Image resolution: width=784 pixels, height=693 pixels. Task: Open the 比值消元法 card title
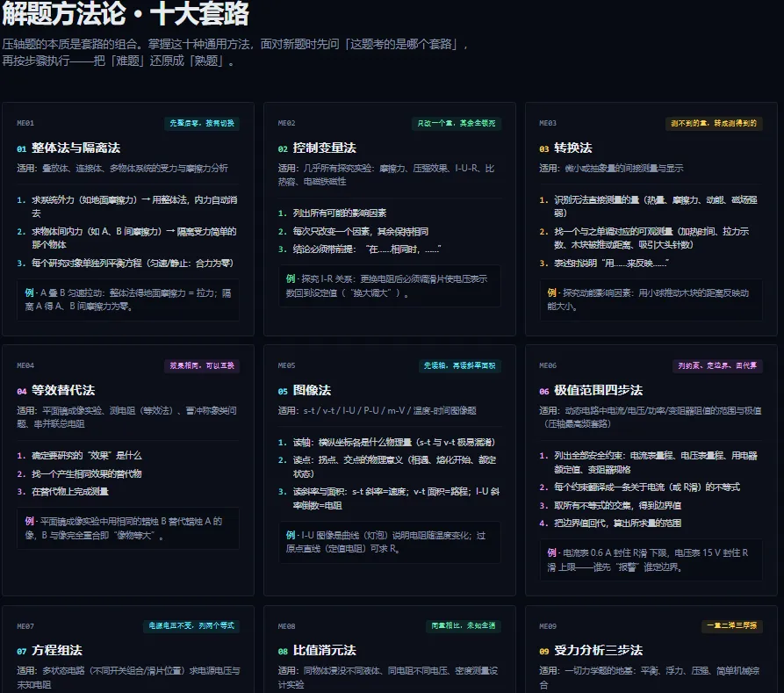click(325, 651)
